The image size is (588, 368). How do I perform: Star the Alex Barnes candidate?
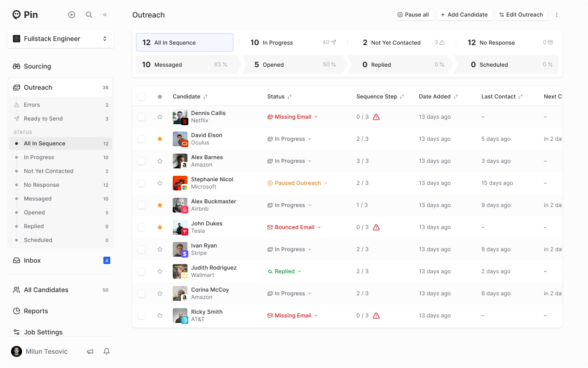click(x=160, y=161)
